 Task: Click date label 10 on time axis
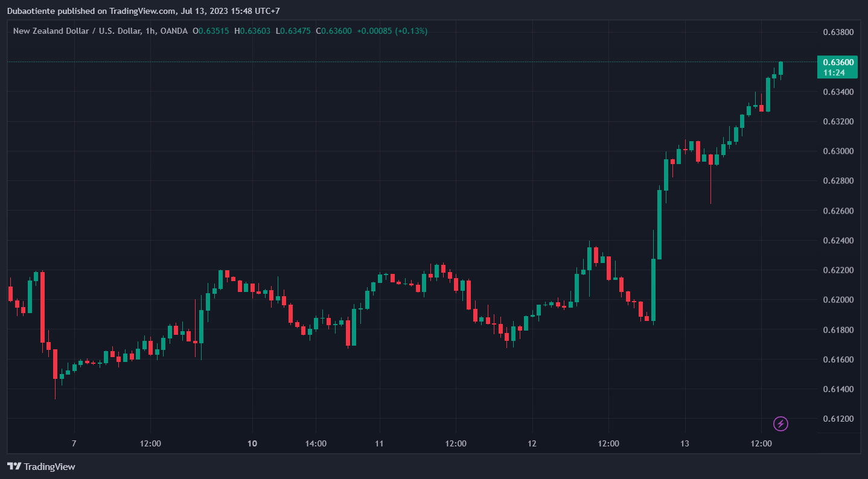point(252,444)
